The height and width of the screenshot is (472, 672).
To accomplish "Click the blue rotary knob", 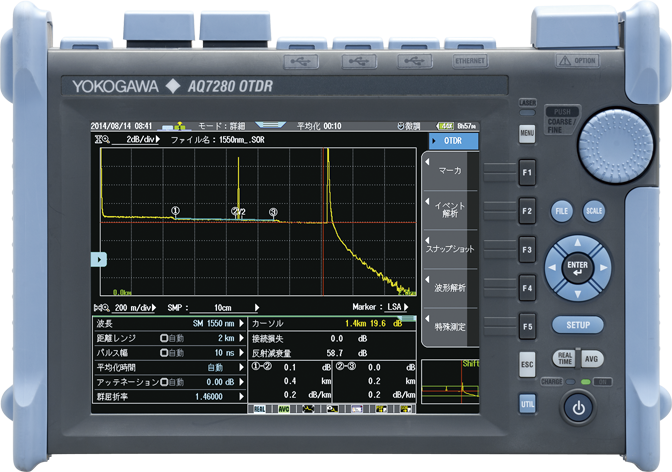I will click(616, 146).
